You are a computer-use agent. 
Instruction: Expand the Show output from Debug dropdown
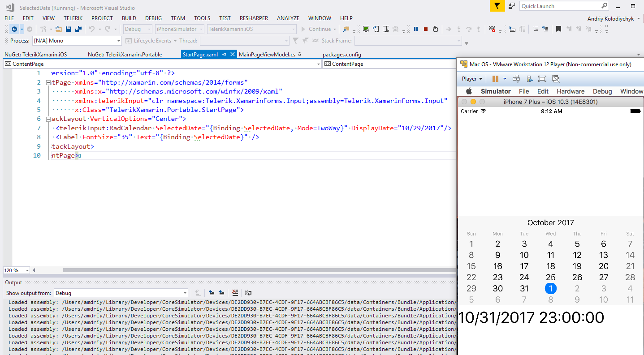185,293
